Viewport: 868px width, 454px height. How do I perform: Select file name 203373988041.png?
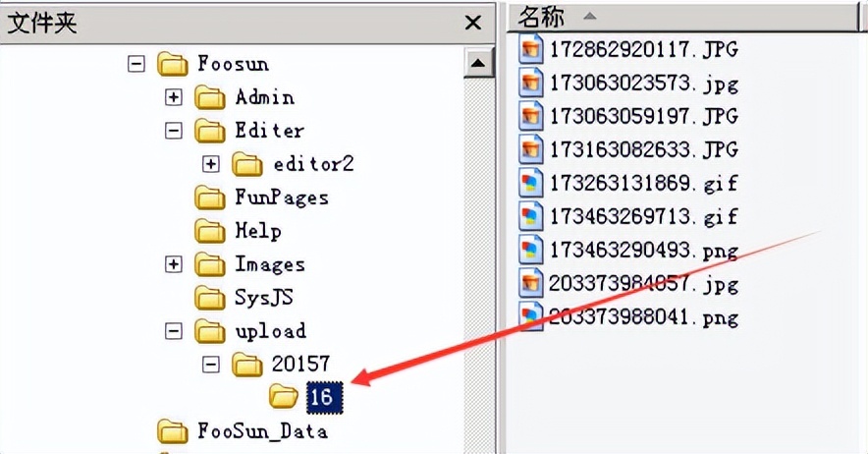(x=644, y=317)
